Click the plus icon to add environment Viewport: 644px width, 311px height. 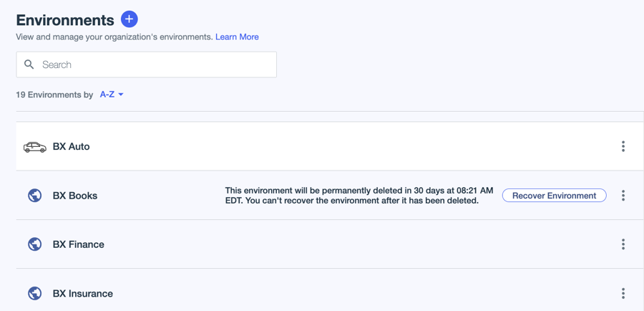(129, 19)
